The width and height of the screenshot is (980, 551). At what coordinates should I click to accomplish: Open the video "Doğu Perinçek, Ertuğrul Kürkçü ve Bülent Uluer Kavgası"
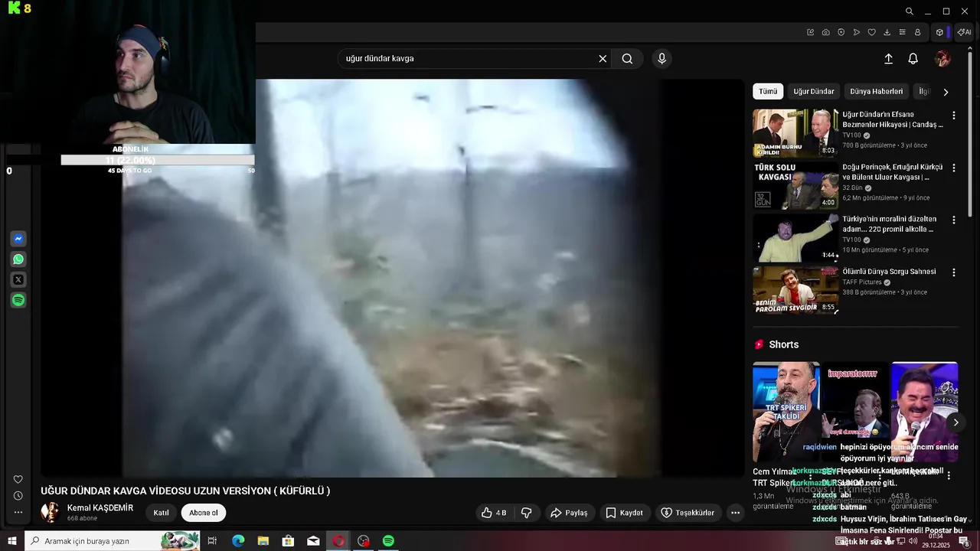[x=893, y=172]
